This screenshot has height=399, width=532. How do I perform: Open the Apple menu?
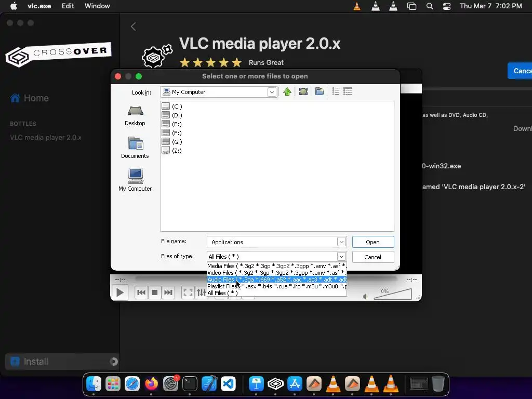click(x=14, y=6)
